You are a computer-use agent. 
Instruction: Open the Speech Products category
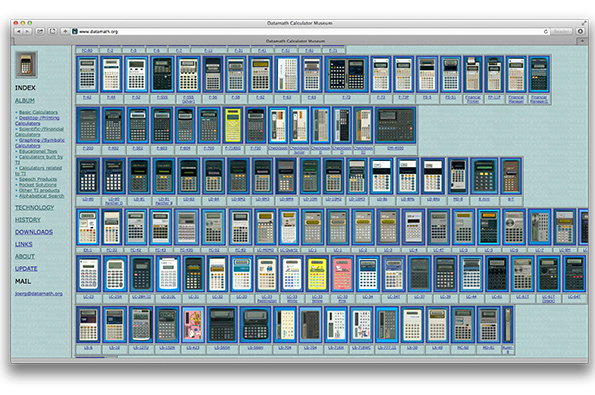click(38, 179)
